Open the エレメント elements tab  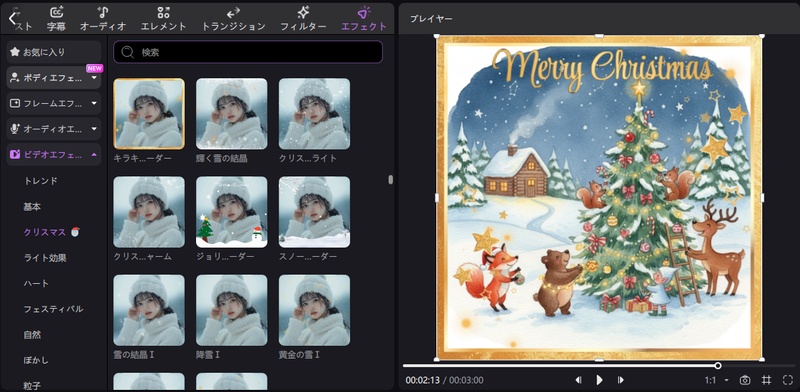[163, 19]
